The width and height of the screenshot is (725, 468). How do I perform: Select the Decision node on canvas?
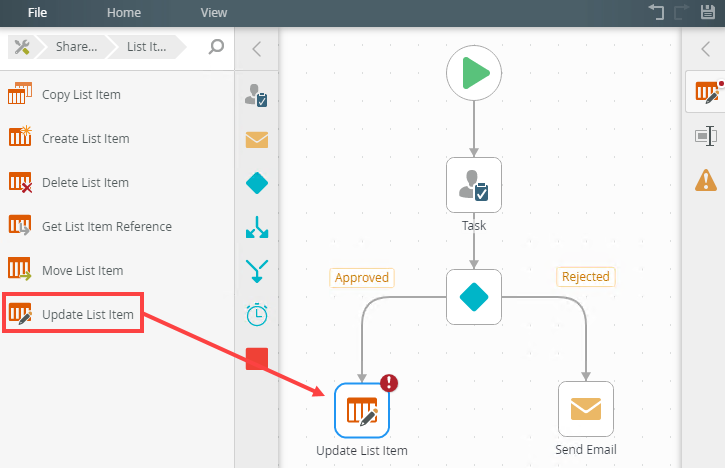pyautogui.click(x=474, y=297)
